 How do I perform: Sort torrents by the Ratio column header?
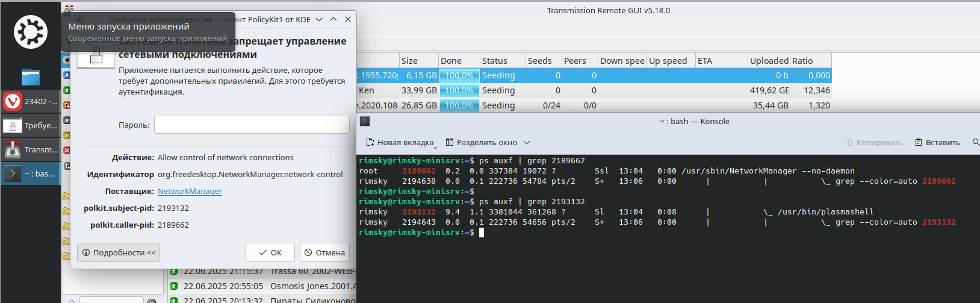point(811,61)
